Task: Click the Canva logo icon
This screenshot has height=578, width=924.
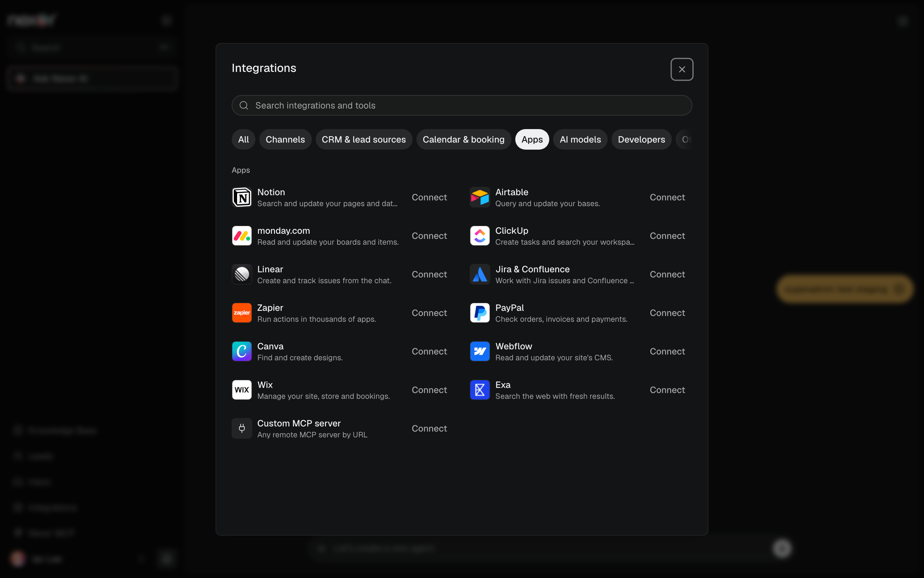Action: [x=242, y=351]
